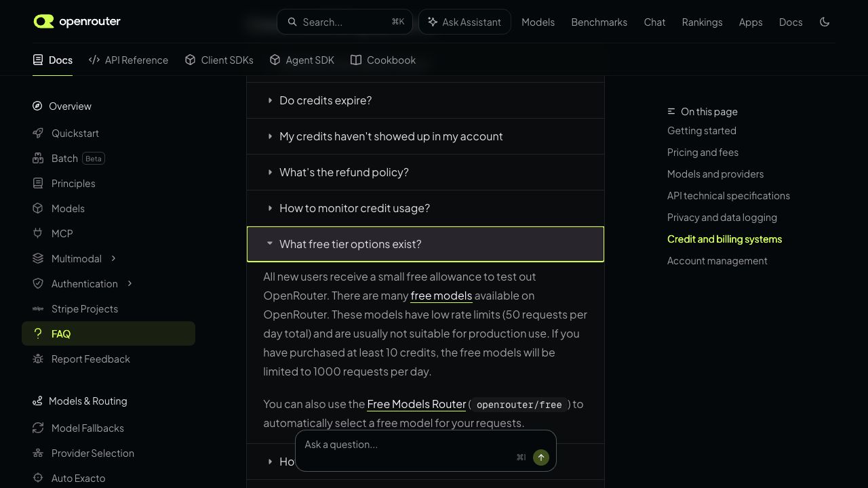Open Report Feedback in the sidebar
This screenshot has width=868, height=488.
[108, 359]
